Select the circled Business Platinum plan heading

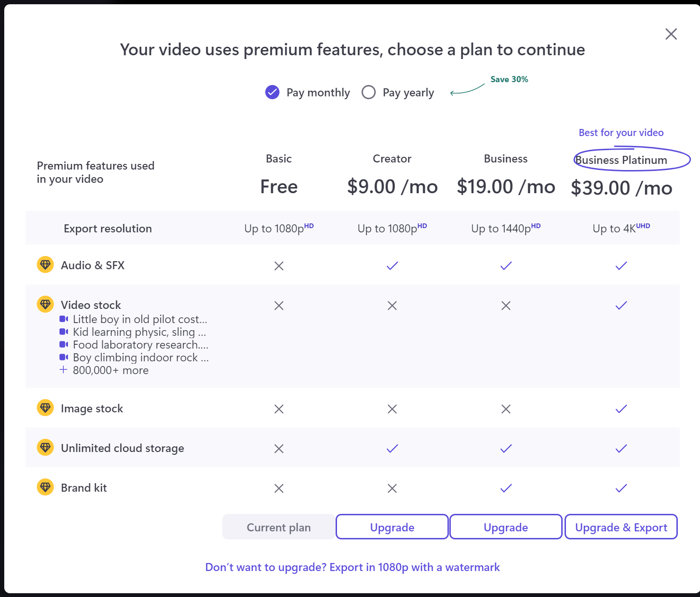(621, 160)
